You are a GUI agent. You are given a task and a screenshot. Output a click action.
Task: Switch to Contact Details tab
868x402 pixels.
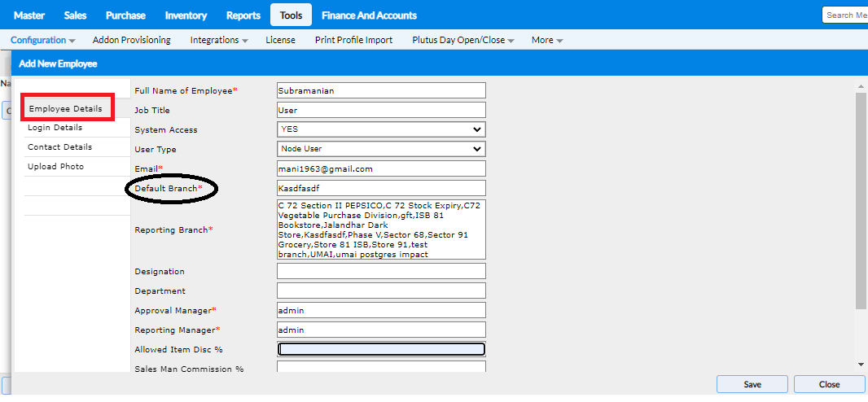coord(59,147)
